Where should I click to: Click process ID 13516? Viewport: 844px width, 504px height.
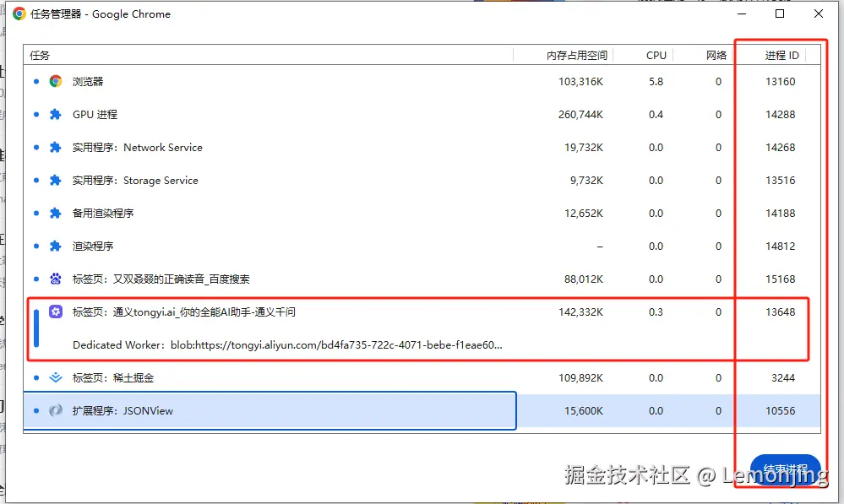(x=780, y=180)
